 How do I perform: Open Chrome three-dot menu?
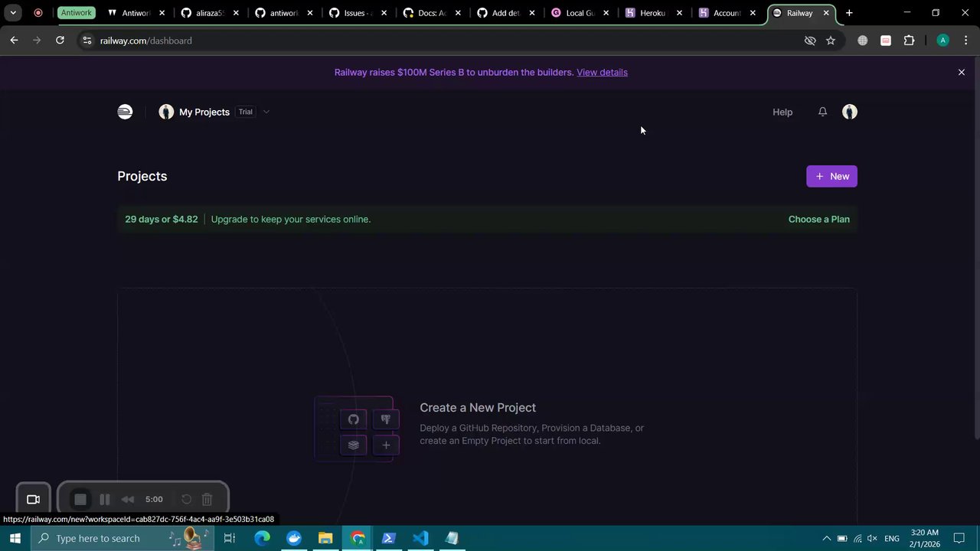coord(965,41)
